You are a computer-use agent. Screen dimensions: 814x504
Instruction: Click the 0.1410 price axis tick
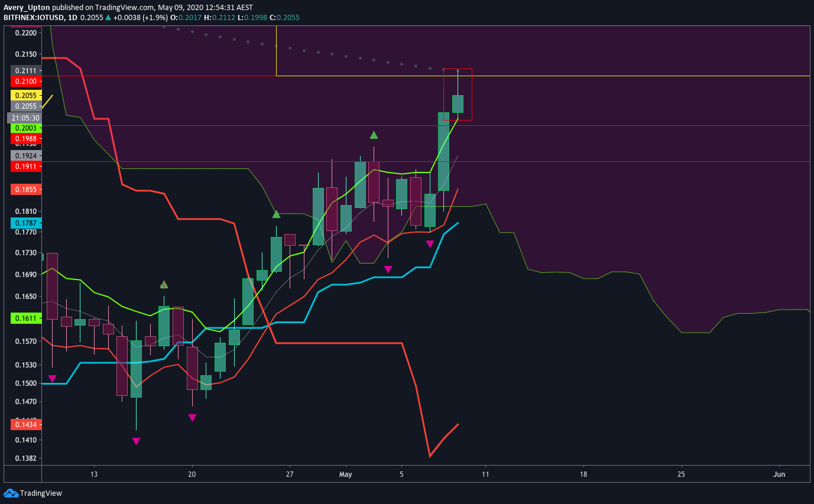(x=26, y=440)
